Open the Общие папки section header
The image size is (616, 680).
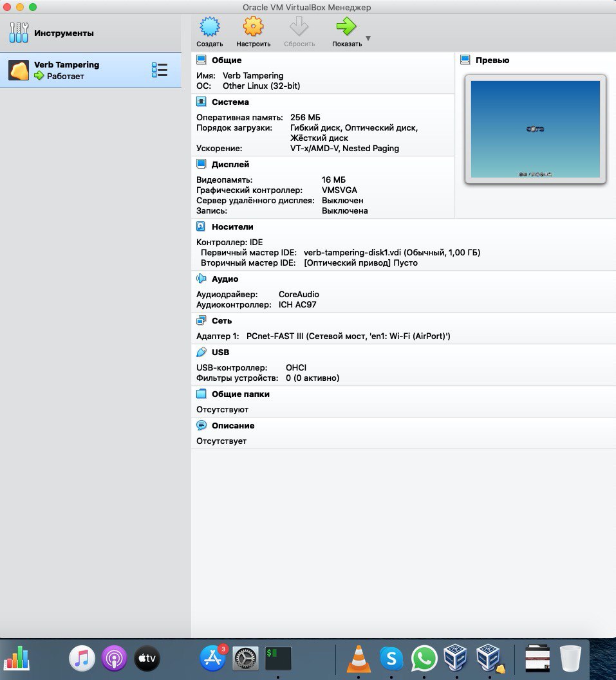pyautogui.click(x=240, y=394)
